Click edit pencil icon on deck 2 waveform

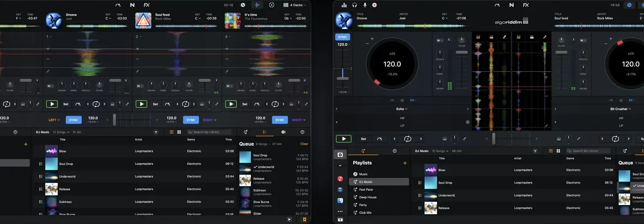(x=138, y=71)
